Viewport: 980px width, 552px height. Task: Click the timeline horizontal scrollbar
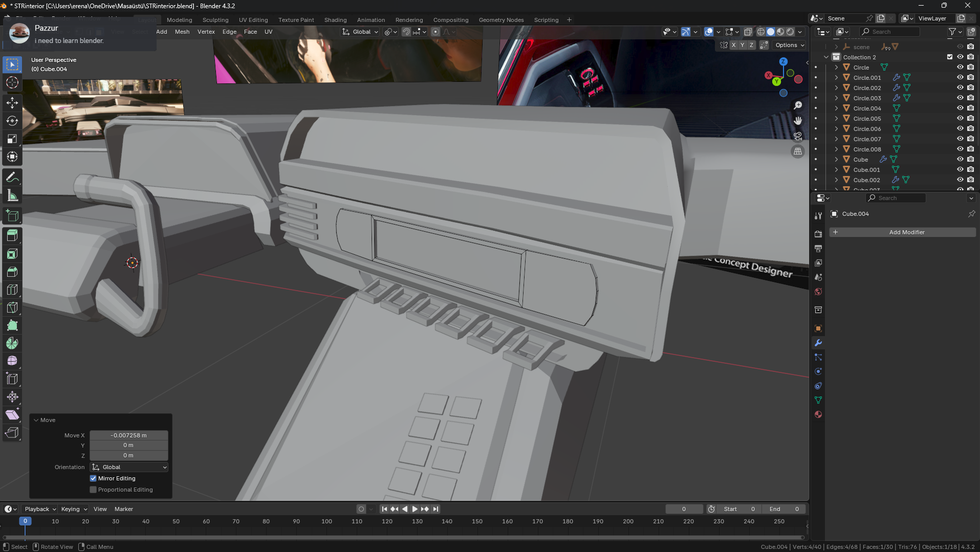(403, 537)
